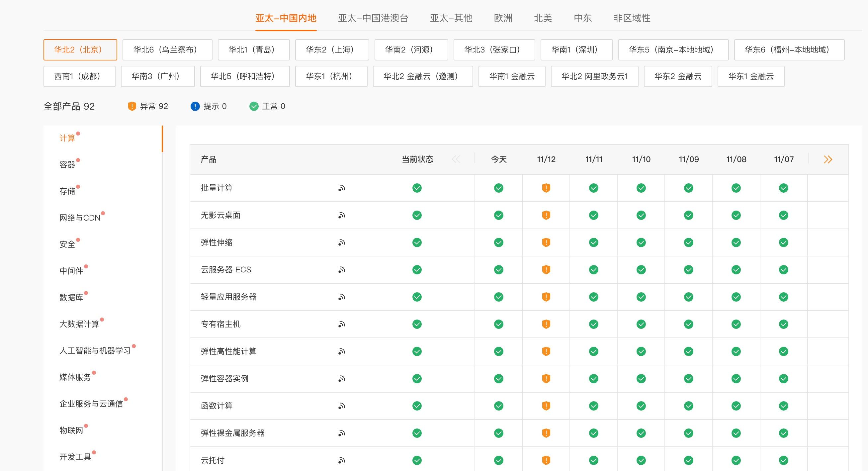Go to later dates with the right double chevron

(x=828, y=159)
